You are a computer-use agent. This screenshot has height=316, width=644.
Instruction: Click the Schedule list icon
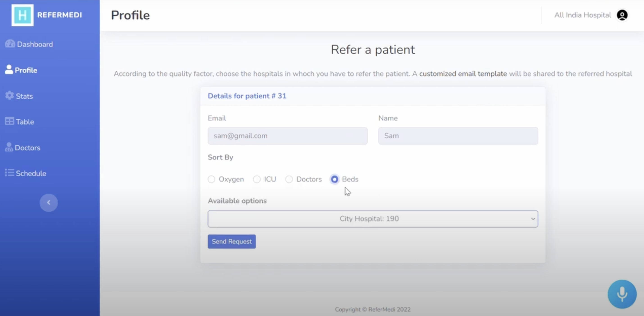click(x=9, y=173)
